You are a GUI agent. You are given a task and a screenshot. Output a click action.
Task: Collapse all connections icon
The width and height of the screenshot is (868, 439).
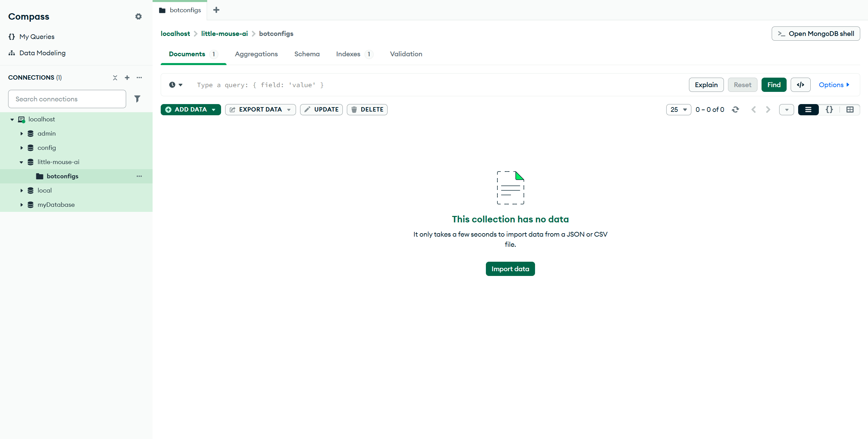[115, 78]
